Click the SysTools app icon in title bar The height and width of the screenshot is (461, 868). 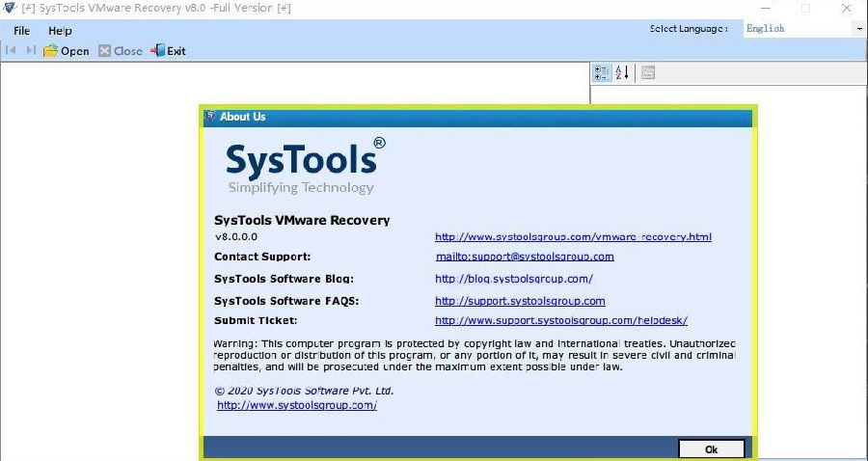pos(10,8)
